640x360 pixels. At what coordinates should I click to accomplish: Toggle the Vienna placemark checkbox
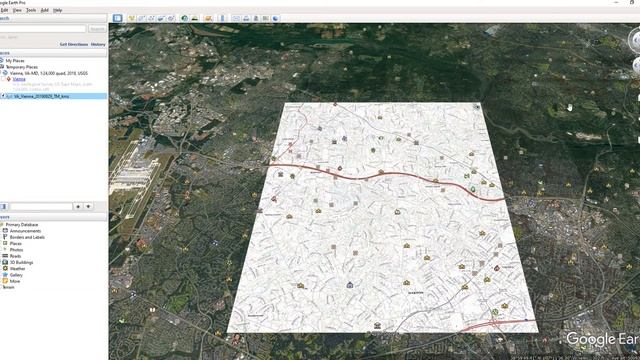(x=3, y=79)
